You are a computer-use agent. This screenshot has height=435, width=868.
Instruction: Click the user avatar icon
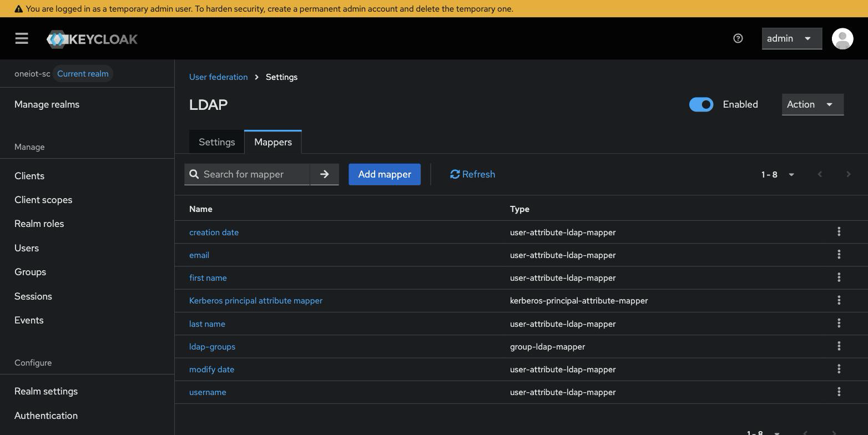click(842, 38)
